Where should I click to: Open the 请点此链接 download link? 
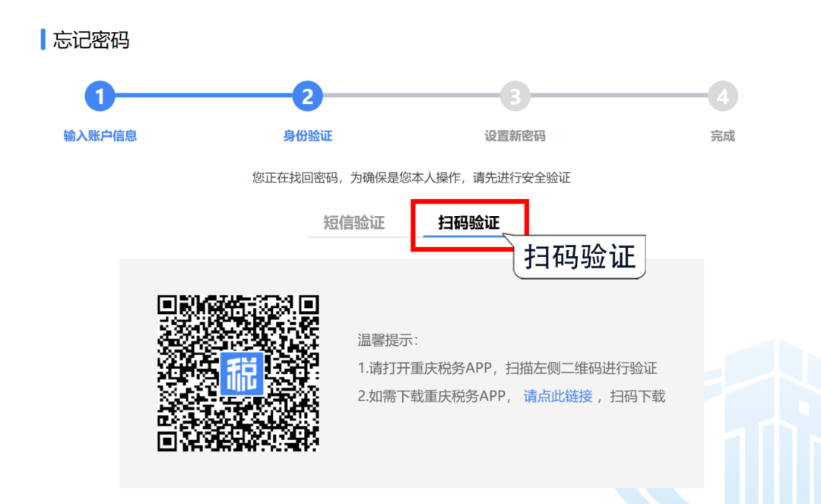[x=558, y=396]
